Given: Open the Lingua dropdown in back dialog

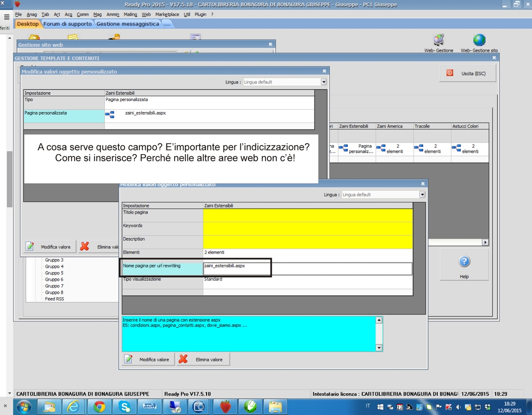Looking at the screenshot, I should [324, 82].
